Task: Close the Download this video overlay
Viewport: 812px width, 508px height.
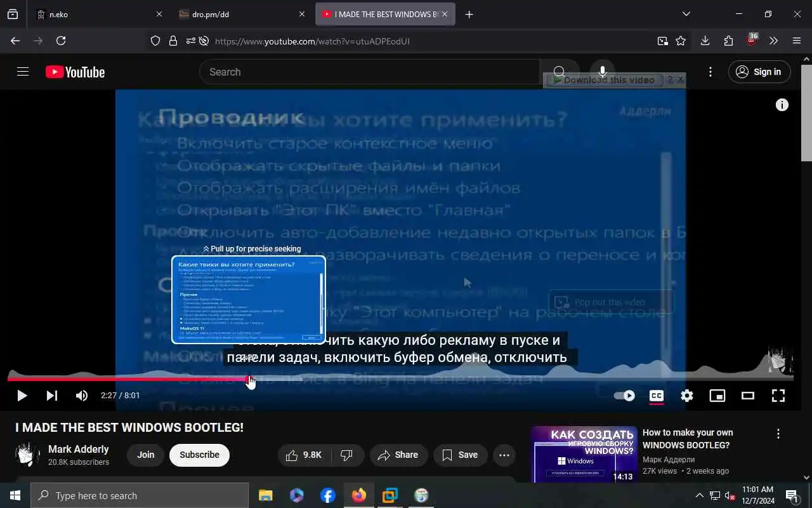Action: click(680, 80)
